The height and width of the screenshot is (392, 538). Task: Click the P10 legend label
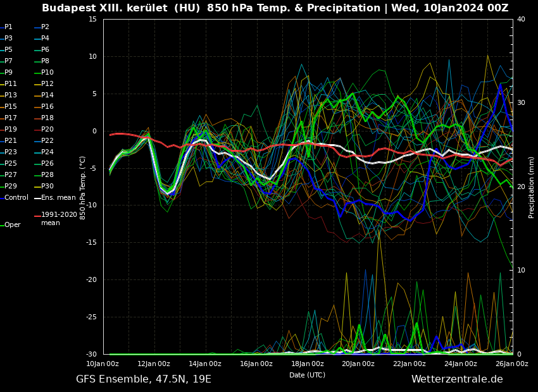47,73
